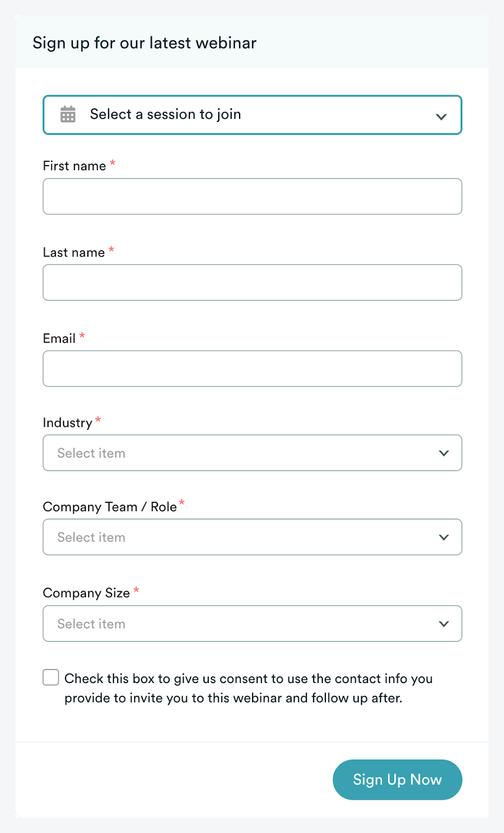Click the "Last name" field label
This screenshot has width=504, height=833.
[x=74, y=253]
